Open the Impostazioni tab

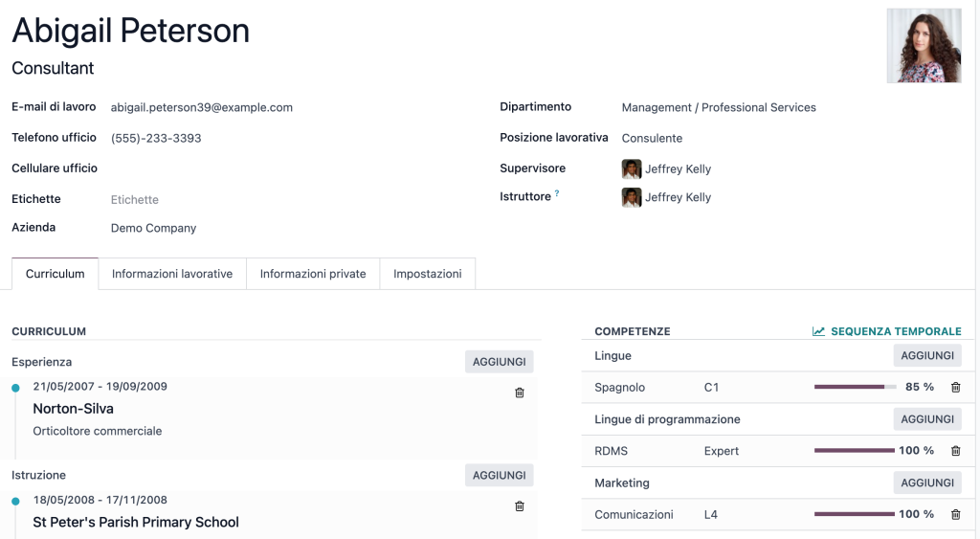coord(427,274)
